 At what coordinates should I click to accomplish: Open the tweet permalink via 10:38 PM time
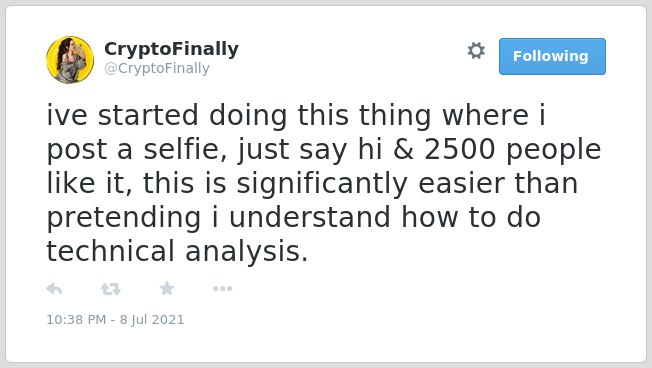[76, 319]
